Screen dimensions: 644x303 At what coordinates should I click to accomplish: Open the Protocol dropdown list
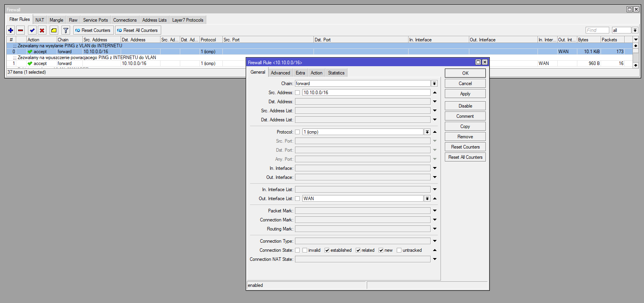tap(427, 132)
